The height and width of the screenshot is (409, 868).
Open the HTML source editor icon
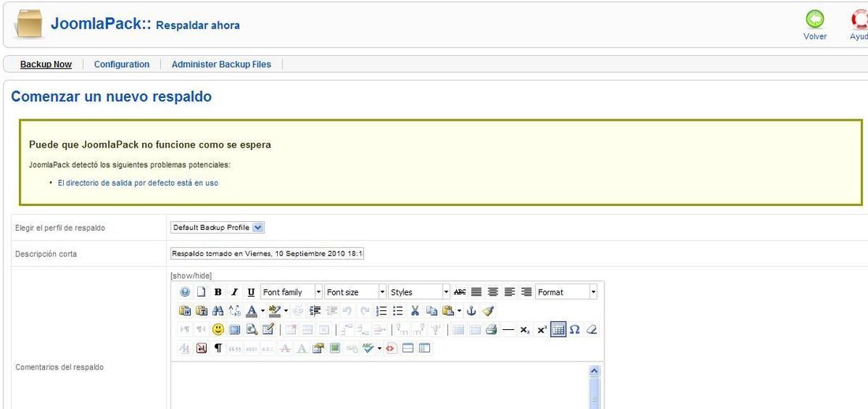tap(392, 348)
